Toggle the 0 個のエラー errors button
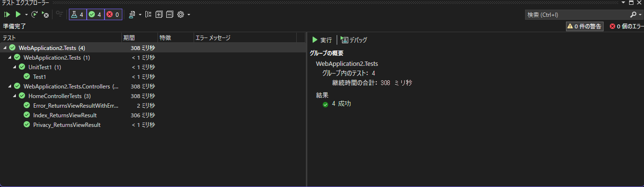This screenshot has height=187, width=644. pos(626,26)
